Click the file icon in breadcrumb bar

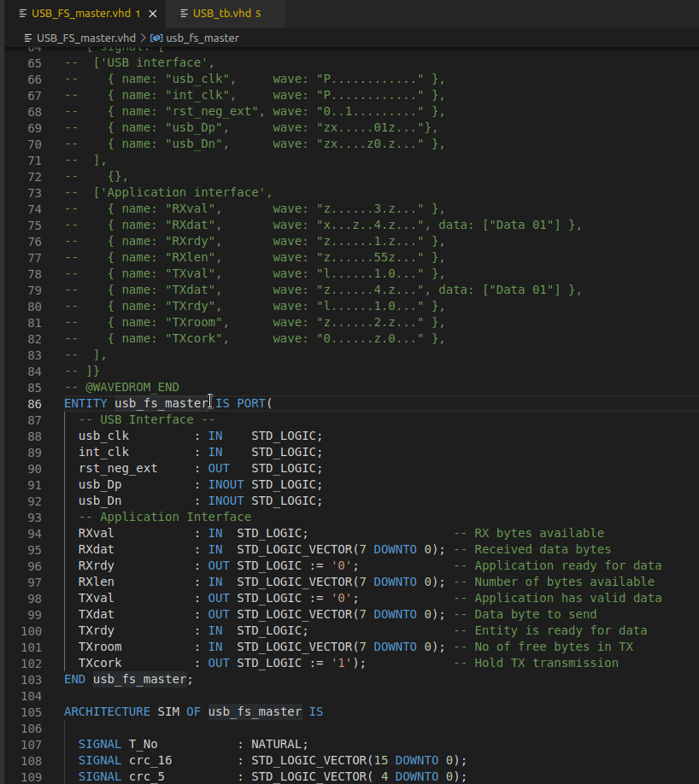pos(28,38)
